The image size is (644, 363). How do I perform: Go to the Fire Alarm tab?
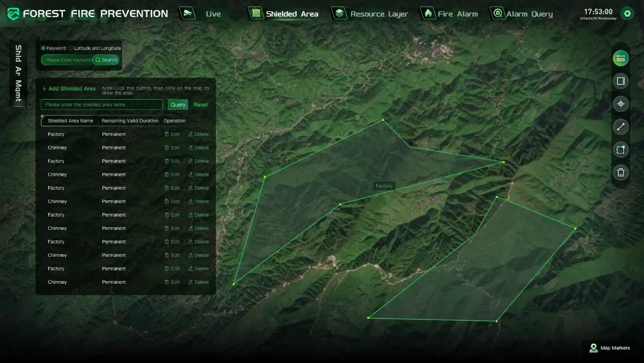click(x=449, y=14)
